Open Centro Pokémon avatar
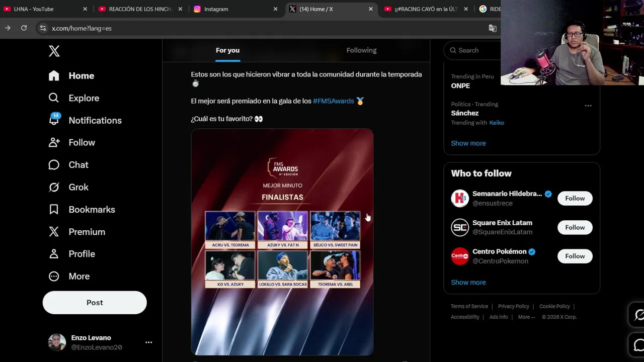The width and height of the screenshot is (644, 362). tap(460, 256)
